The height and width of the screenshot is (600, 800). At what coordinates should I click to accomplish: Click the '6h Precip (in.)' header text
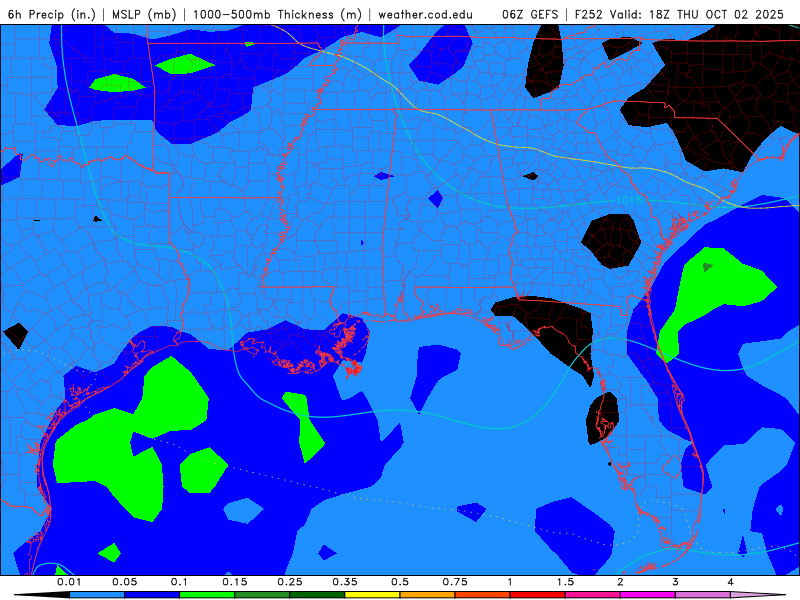(x=52, y=14)
